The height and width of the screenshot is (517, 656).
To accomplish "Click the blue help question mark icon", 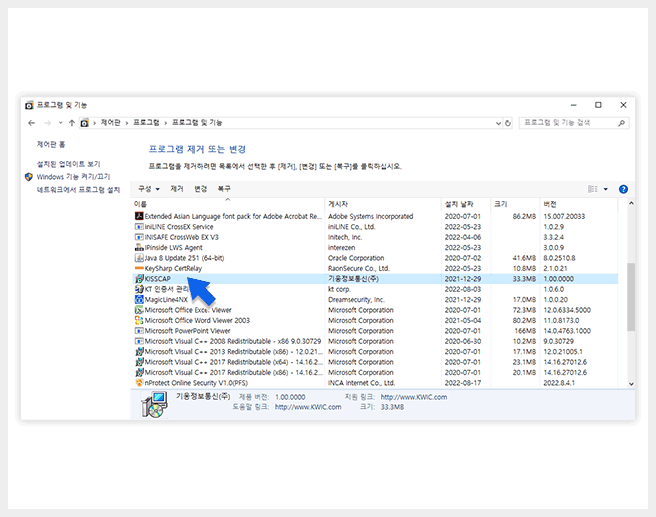I will point(623,189).
